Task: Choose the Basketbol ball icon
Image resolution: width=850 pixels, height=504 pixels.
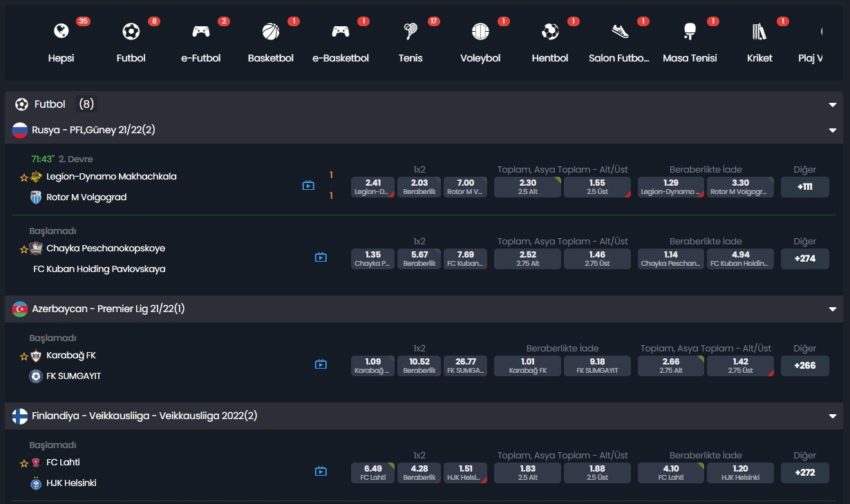Action: (270, 32)
